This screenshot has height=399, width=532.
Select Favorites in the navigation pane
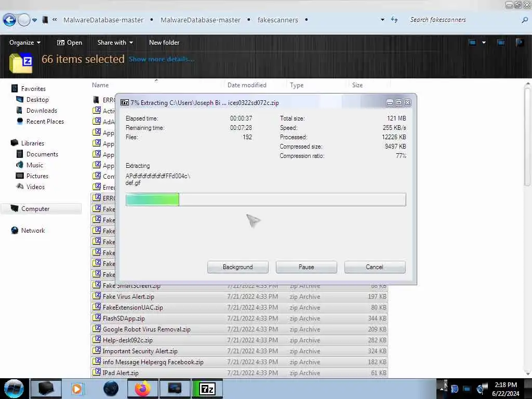click(x=33, y=88)
